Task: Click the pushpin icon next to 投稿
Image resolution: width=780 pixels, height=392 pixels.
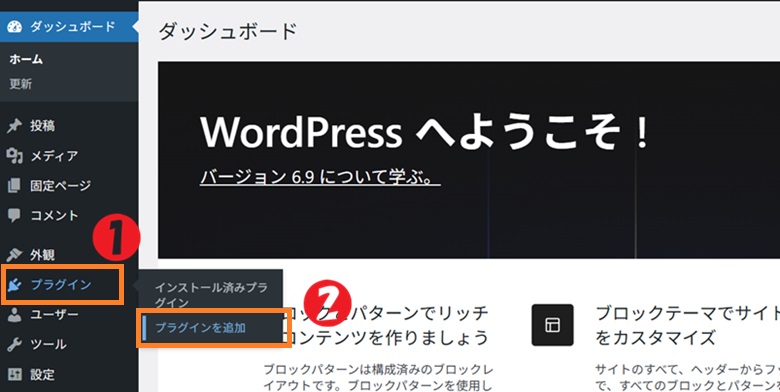Action: click(14, 126)
